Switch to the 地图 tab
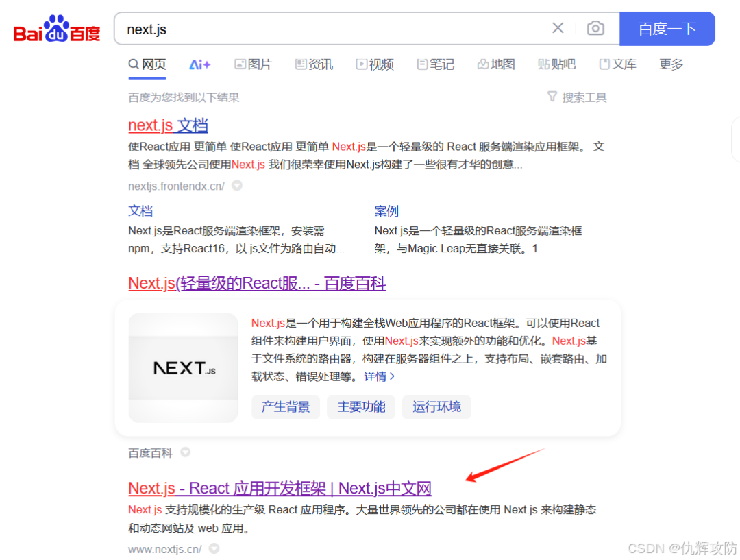The width and height of the screenshot is (740, 560). [496, 64]
